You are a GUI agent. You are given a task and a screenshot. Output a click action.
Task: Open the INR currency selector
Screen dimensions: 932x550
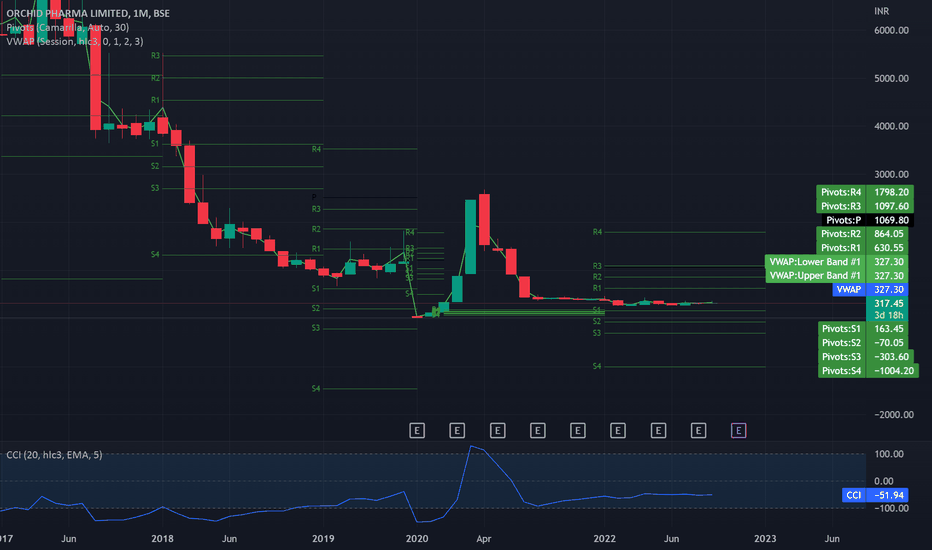pos(881,11)
